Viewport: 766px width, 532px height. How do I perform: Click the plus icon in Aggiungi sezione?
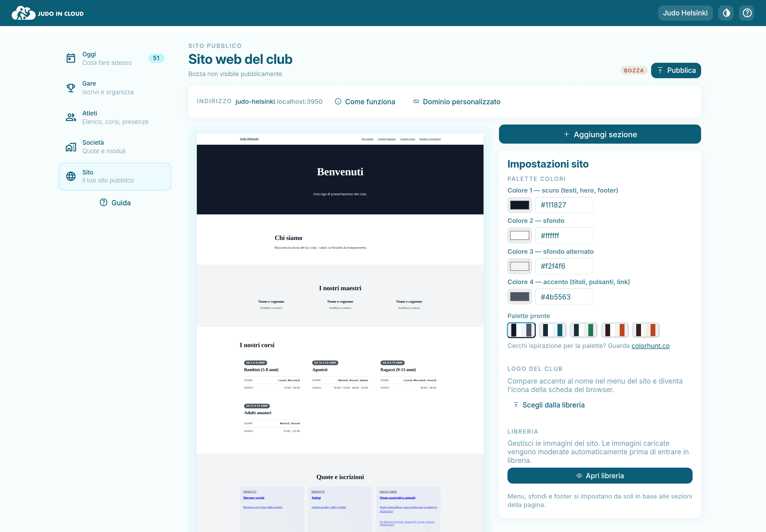click(x=566, y=134)
